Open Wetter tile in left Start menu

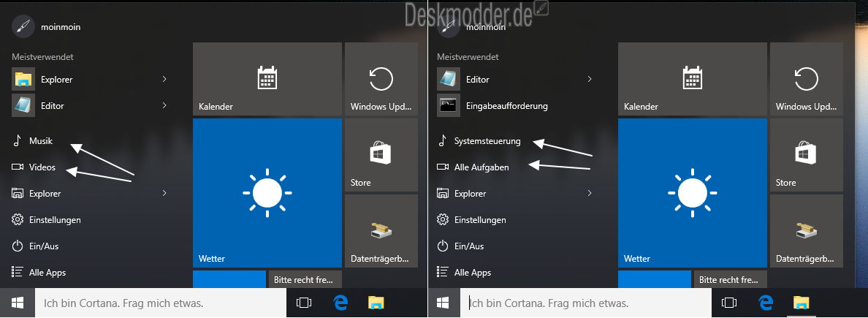[267, 193]
